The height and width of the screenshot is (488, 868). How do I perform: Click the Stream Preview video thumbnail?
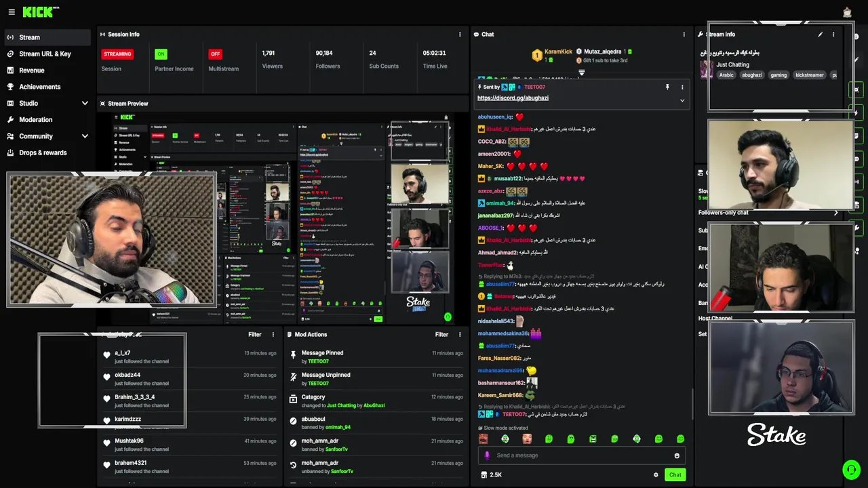283,218
